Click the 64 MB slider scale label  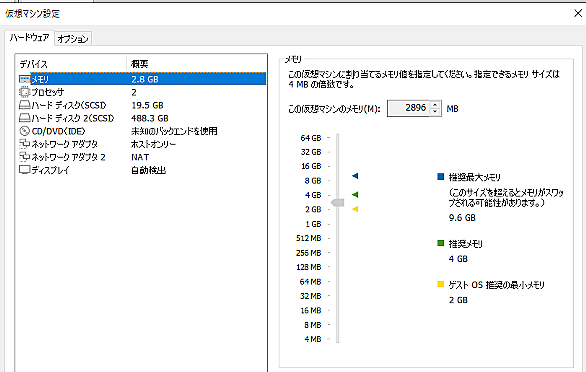[311, 282]
